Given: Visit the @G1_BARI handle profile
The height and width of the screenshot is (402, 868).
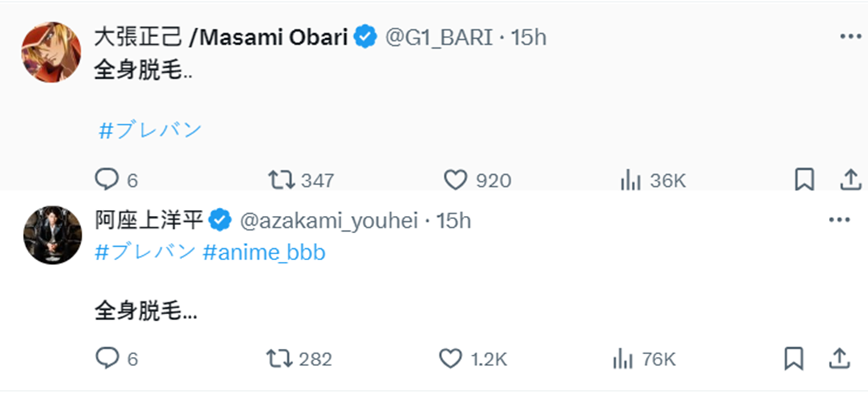Looking at the screenshot, I should pos(438,37).
